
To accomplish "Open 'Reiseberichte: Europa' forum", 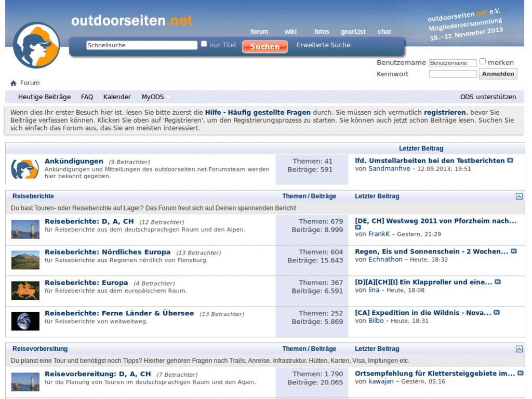I will point(87,283).
